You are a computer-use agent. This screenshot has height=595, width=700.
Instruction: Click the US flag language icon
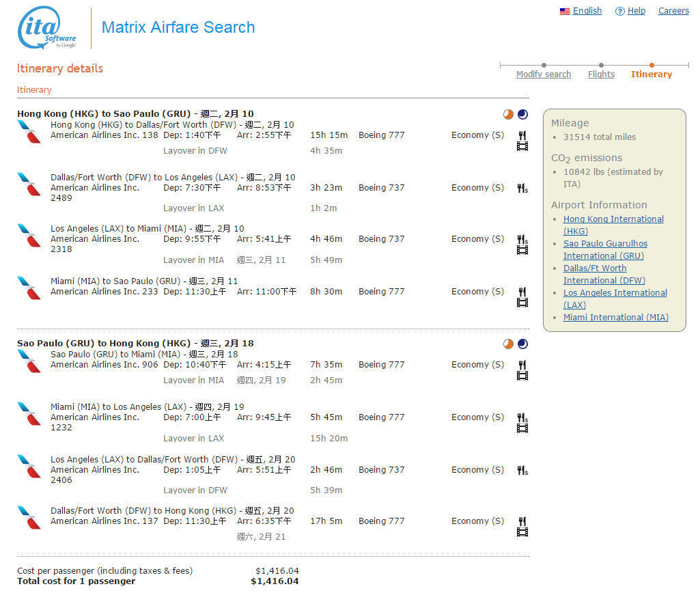pos(565,11)
